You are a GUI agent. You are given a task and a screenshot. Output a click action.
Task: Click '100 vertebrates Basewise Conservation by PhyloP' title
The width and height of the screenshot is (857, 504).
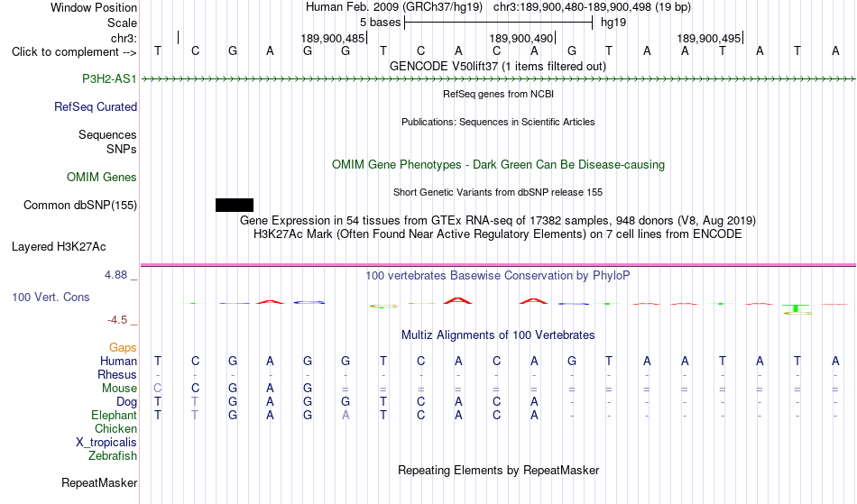[x=498, y=276]
